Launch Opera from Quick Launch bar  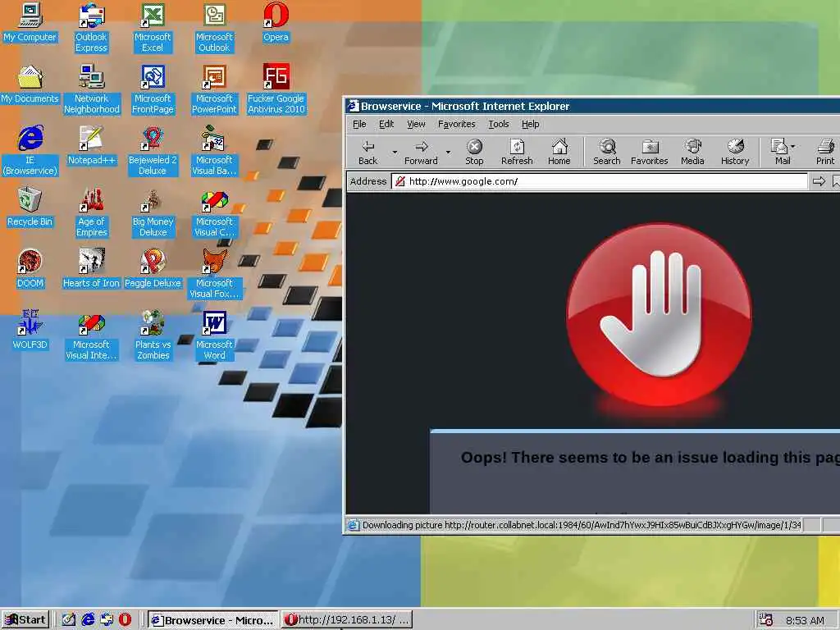click(126, 620)
